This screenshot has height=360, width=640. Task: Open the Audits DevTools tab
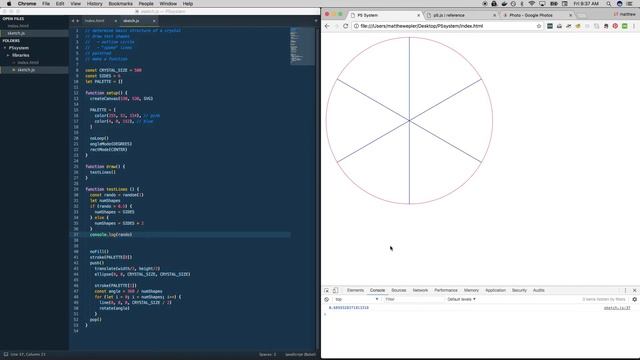click(x=538, y=290)
